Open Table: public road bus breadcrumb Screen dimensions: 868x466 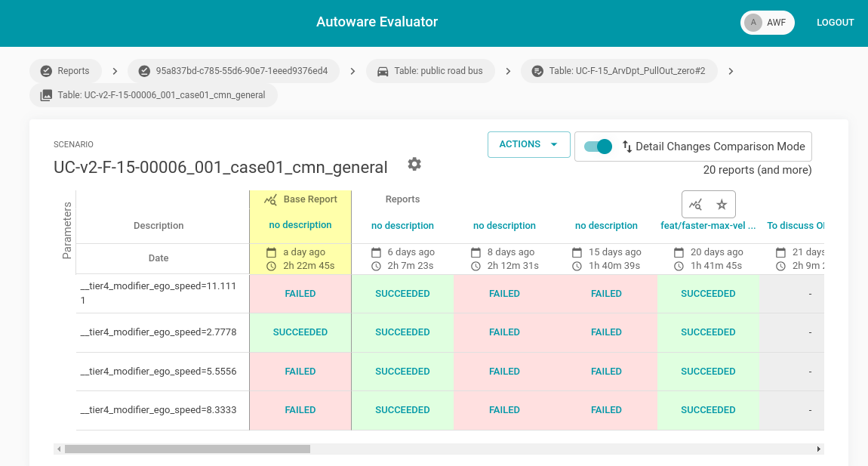pos(430,71)
